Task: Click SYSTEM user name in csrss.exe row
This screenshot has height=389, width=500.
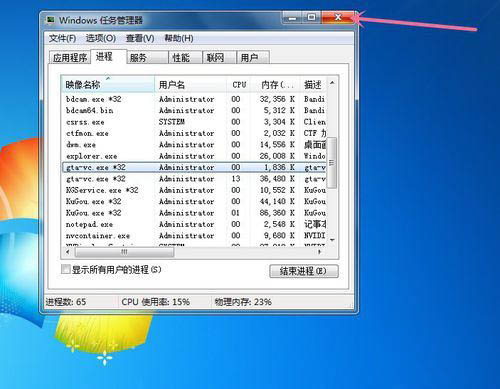Action: pyautogui.click(x=172, y=122)
